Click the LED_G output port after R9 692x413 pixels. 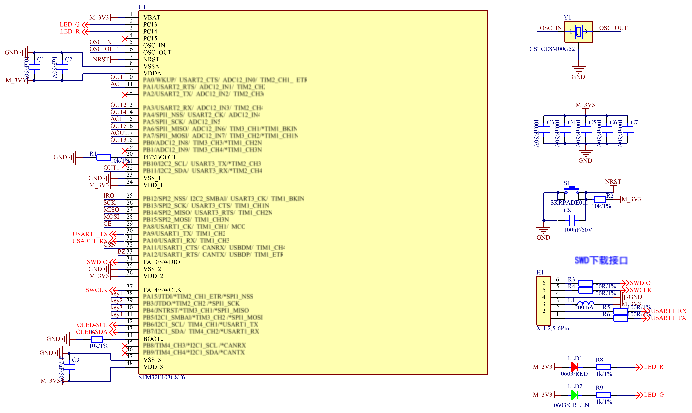pos(650,395)
